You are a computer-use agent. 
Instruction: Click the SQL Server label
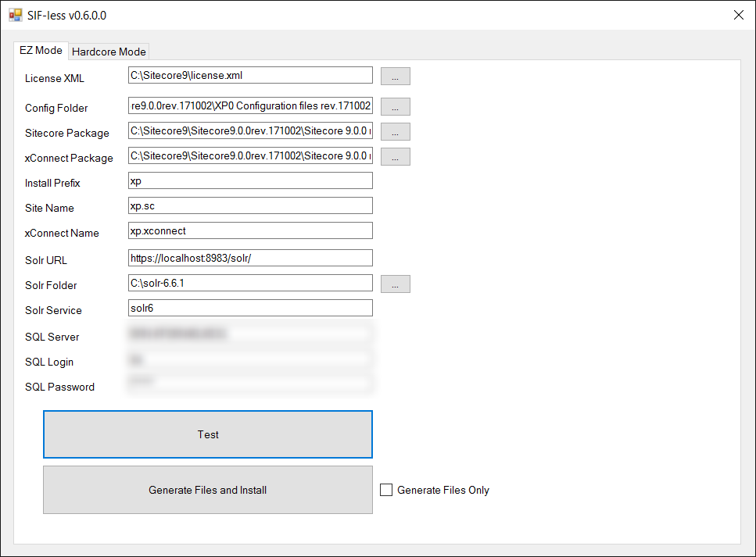52,337
